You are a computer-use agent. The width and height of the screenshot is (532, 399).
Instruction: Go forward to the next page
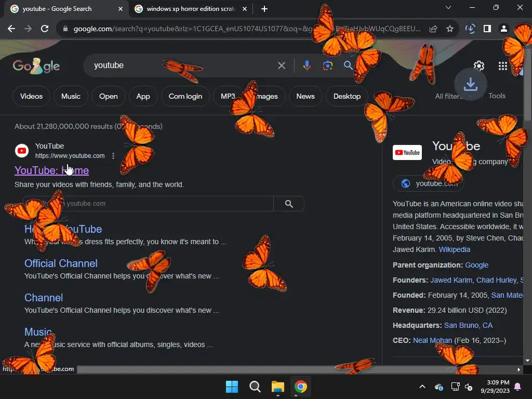28,29
